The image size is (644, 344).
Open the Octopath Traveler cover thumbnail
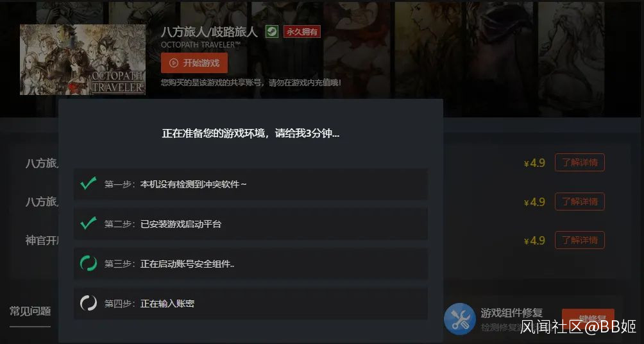coord(83,60)
